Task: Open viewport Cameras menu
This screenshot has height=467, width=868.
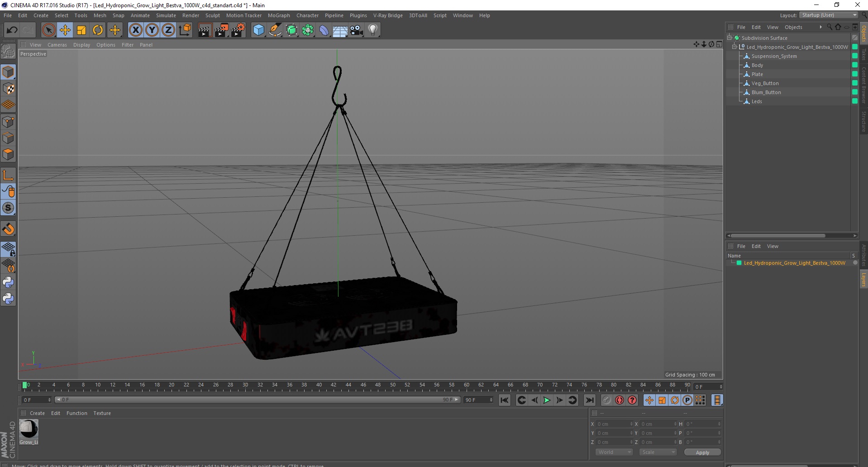Action: (x=57, y=45)
